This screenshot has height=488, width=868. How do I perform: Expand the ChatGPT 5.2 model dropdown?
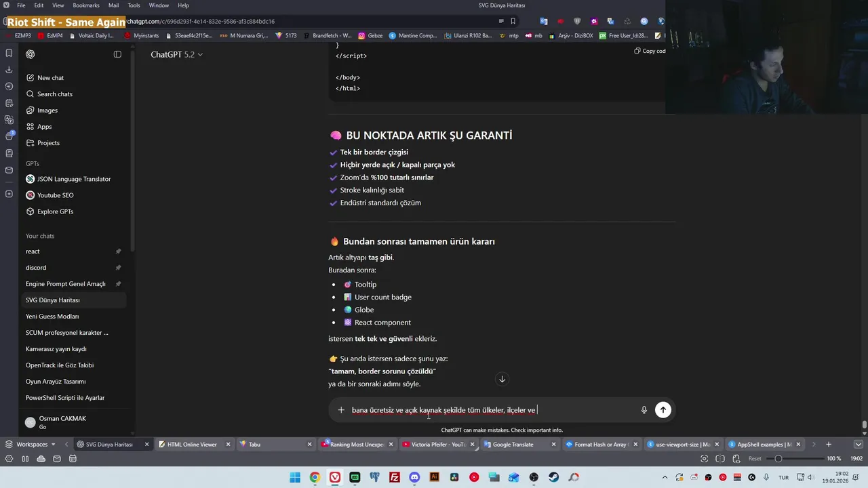click(176, 54)
